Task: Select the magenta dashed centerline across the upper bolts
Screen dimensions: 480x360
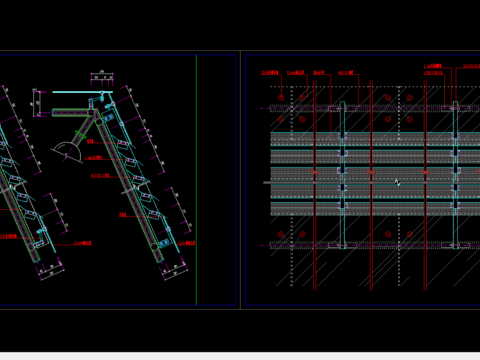Action: pyautogui.click(x=370, y=108)
